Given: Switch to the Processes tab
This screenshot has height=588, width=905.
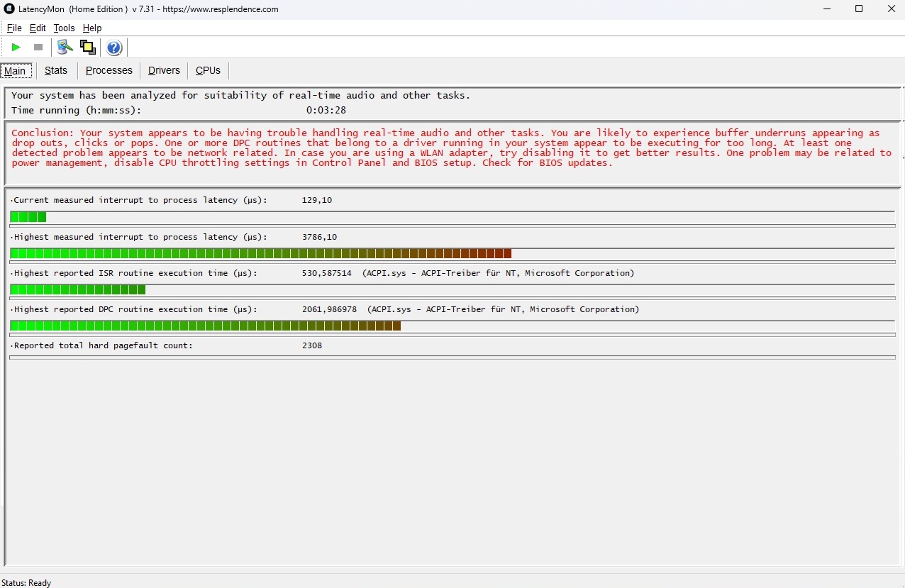Looking at the screenshot, I should pyautogui.click(x=109, y=71).
